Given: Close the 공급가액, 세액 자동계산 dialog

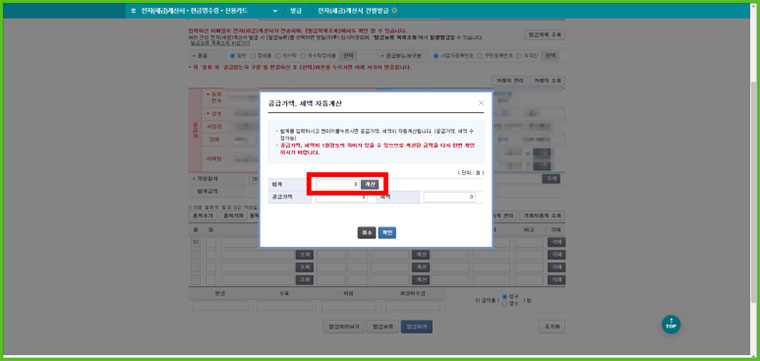Looking at the screenshot, I should pyautogui.click(x=481, y=103).
